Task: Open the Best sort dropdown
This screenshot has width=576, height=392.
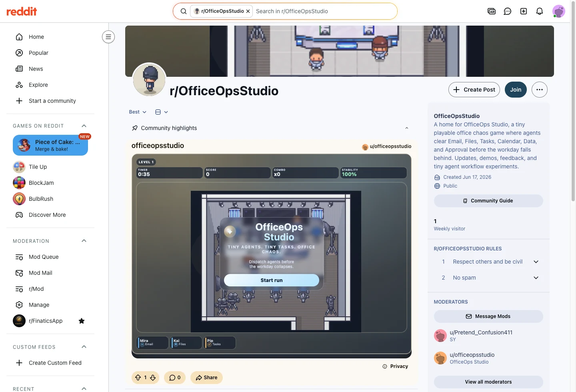Action: pyautogui.click(x=138, y=112)
